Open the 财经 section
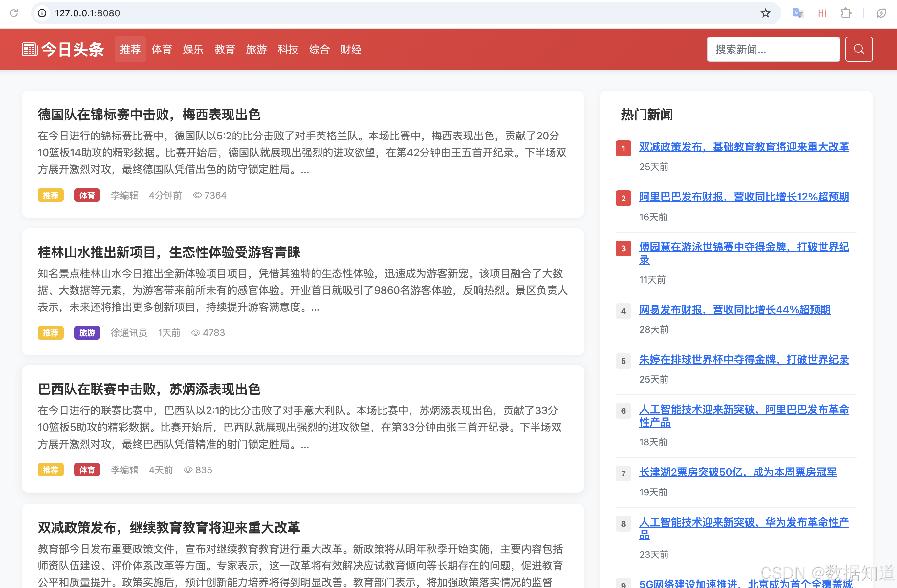The width and height of the screenshot is (897, 588). pos(351,49)
